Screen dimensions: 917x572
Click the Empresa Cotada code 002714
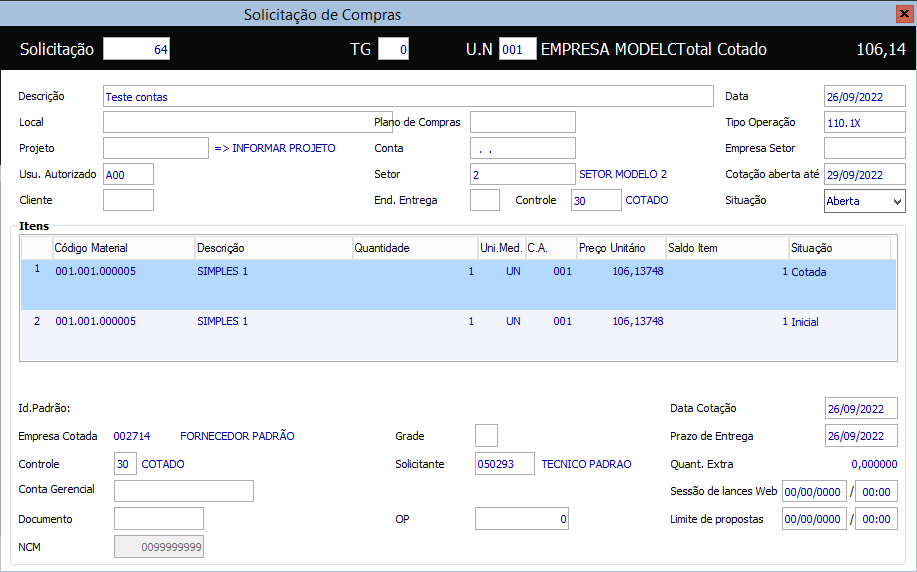(132, 436)
